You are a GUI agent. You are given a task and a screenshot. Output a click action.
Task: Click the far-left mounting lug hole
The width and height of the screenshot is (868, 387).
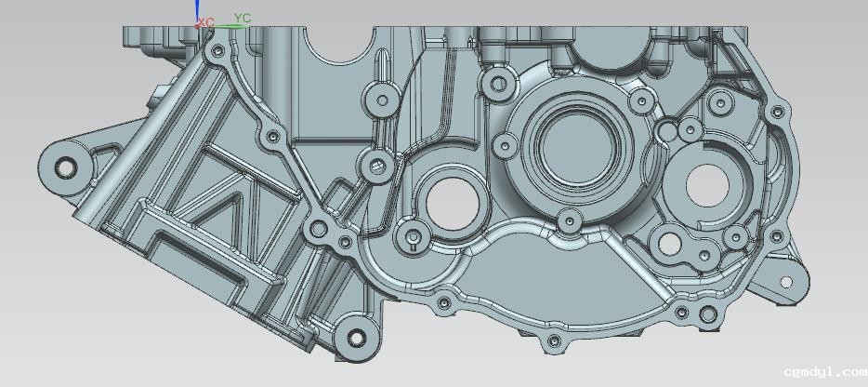tap(65, 168)
